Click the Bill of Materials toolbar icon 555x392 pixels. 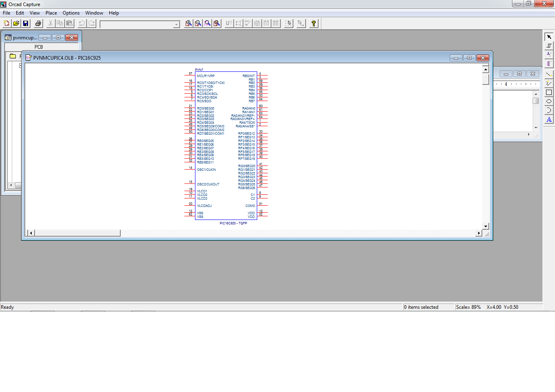276,24
